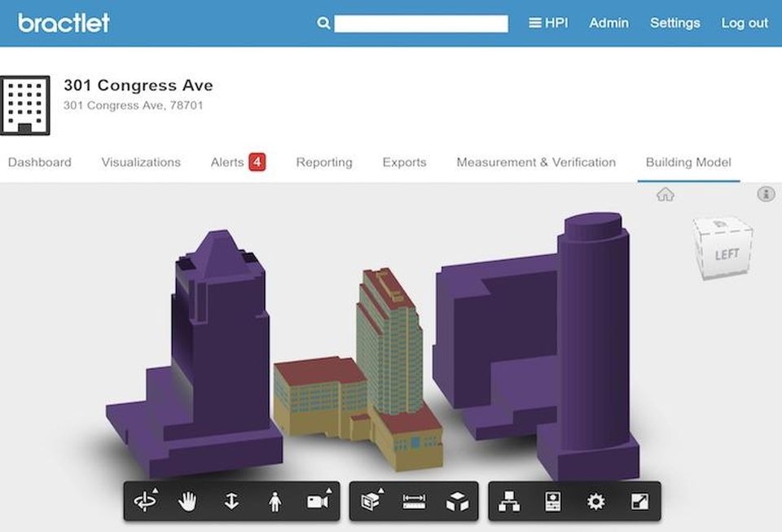
Task: Open viewer Settings gear
Action: (596, 502)
